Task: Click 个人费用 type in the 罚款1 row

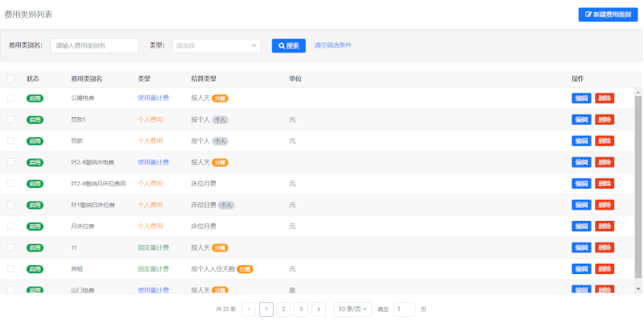Action: [151, 119]
